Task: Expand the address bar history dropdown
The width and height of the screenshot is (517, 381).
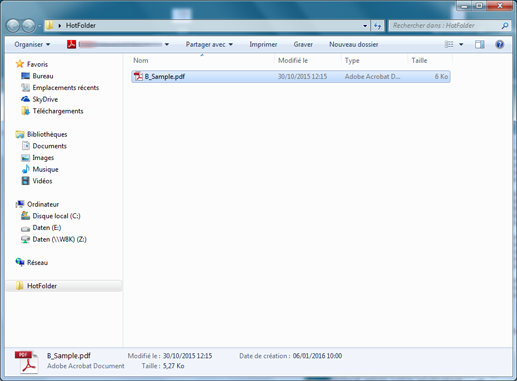Action: [x=365, y=26]
